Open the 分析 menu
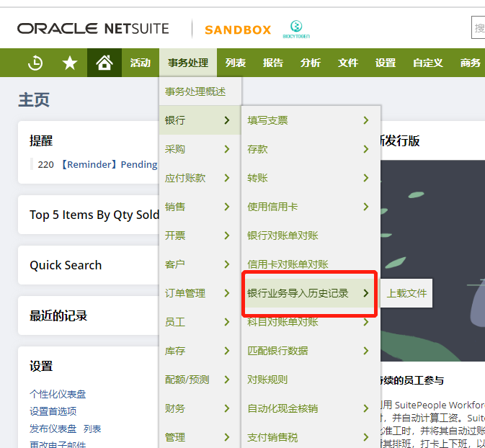The image size is (485, 448). click(310, 63)
